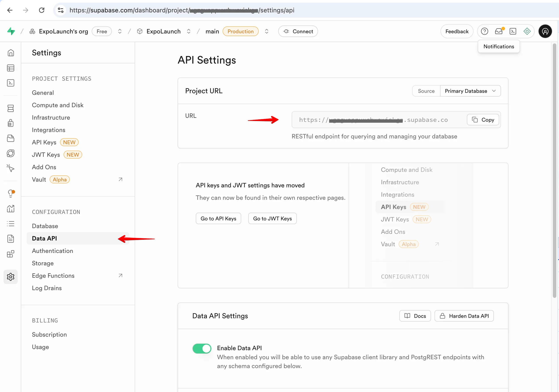Click the site information icon in address bar
The width and height of the screenshot is (559, 392).
(61, 10)
